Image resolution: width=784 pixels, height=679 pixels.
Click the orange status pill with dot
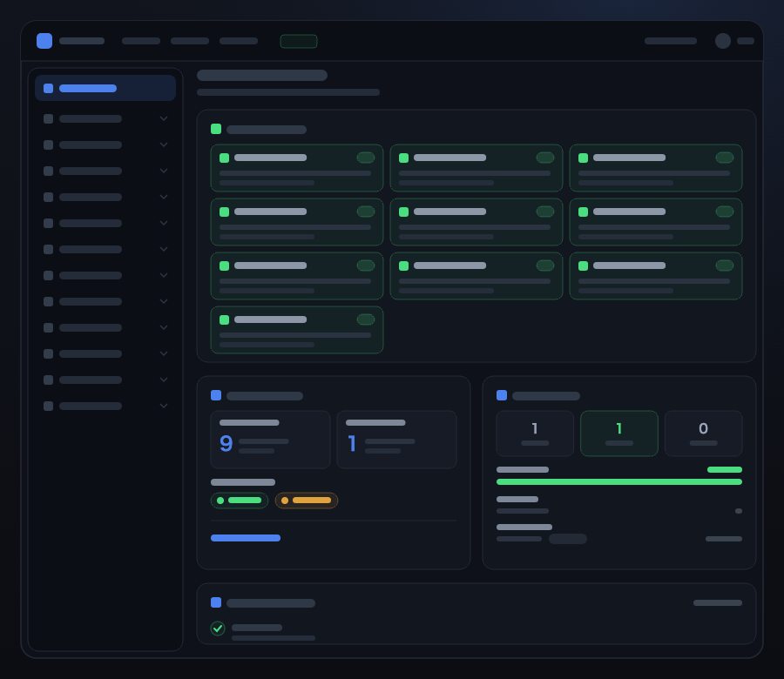[307, 501]
